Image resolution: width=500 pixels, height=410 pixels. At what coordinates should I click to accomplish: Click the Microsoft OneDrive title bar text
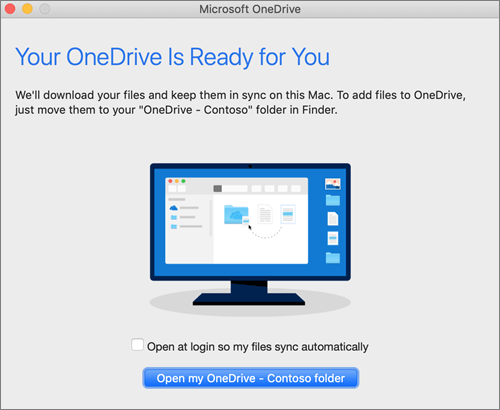[x=250, y=9]
